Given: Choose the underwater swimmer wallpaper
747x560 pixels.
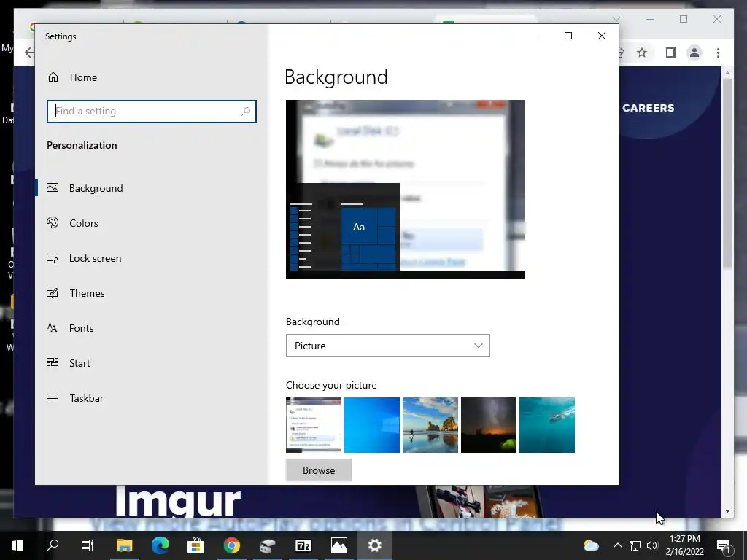Looking at the screenshot, I should click(547, 425).
